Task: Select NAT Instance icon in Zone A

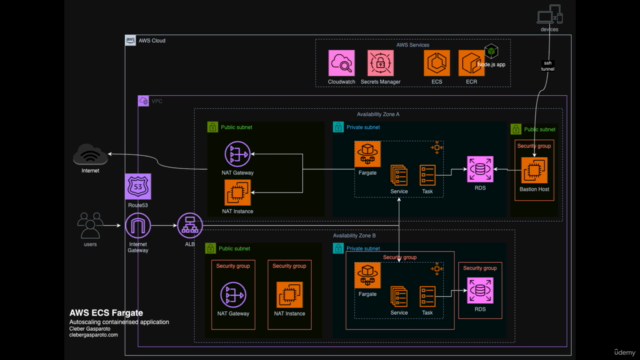Action: 238,193
